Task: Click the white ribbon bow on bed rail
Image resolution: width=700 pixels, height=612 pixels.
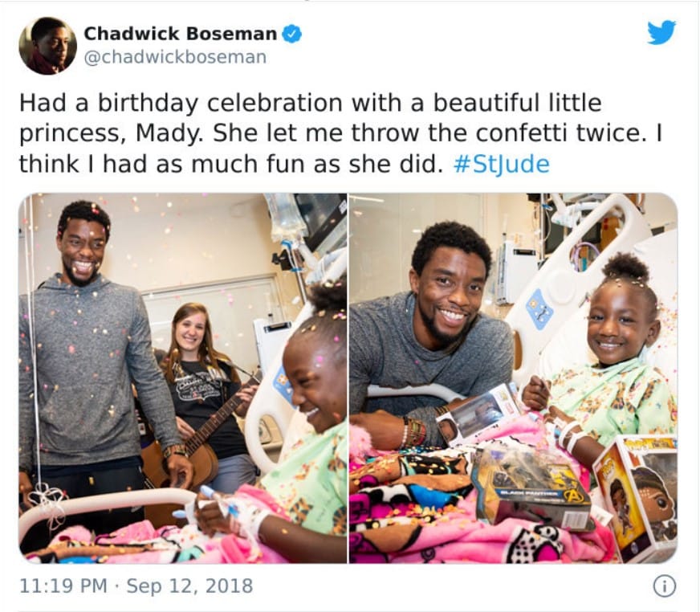Action: (47, 501)
